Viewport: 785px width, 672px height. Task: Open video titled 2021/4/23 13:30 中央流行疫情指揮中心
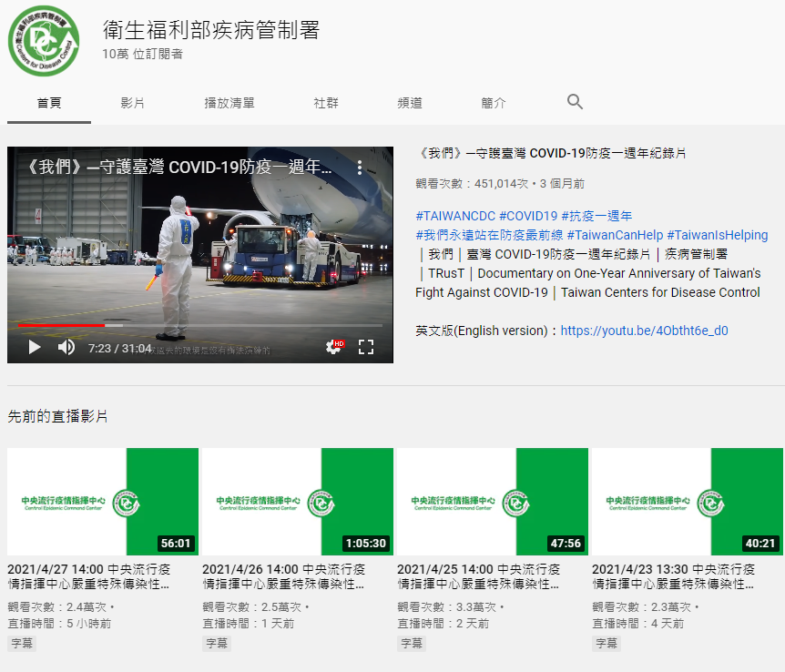(x=673, y=577)
